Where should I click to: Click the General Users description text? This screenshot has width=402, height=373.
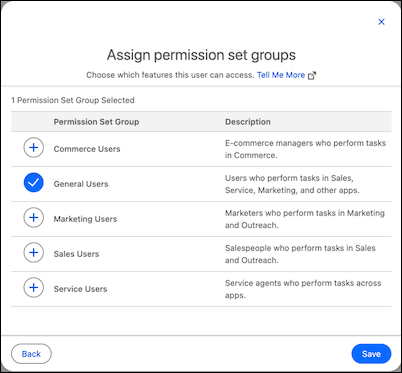(292, 184)
